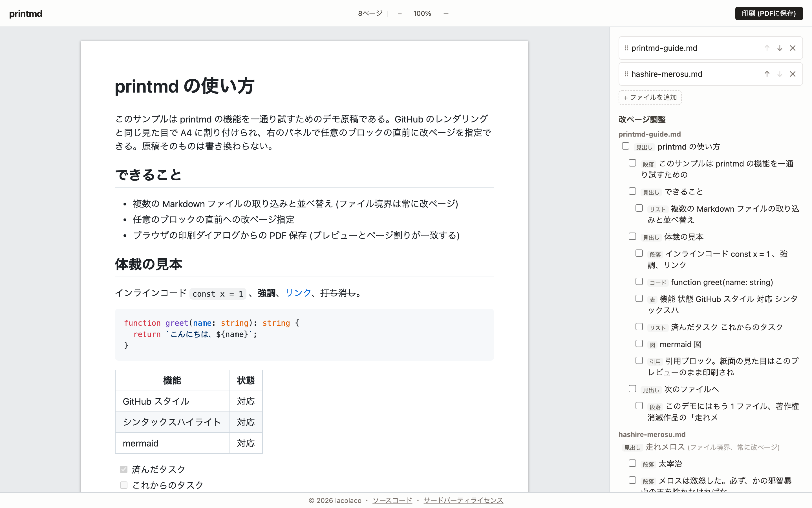Enable page break before heading printmd の使い方

pos(625,146)
